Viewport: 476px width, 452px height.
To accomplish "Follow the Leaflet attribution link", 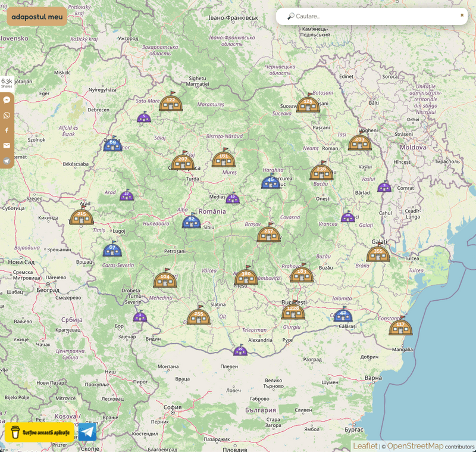I will click(365, 445).
